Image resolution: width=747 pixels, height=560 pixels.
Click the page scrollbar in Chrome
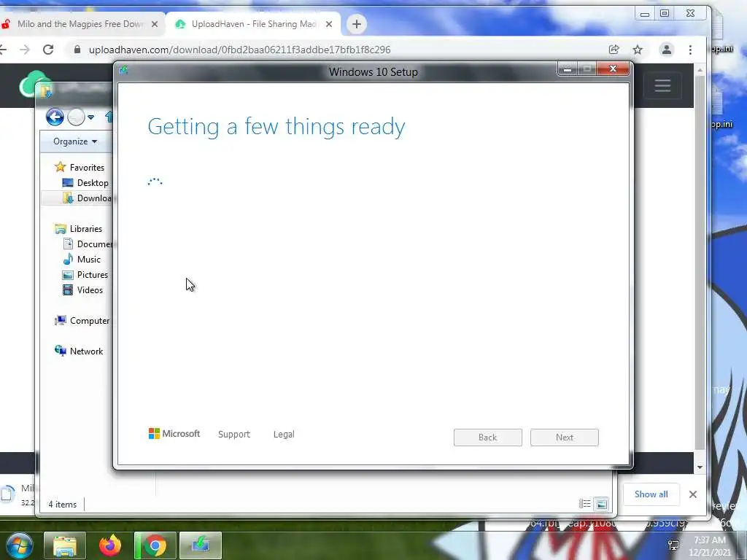(700, 262)
